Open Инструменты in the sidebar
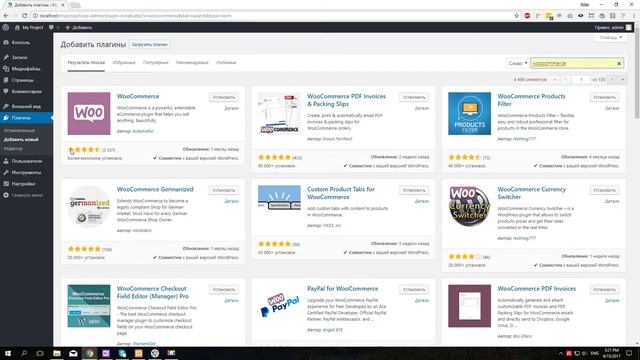This screenshot has width=640, height=360. (x=26, y=173)
